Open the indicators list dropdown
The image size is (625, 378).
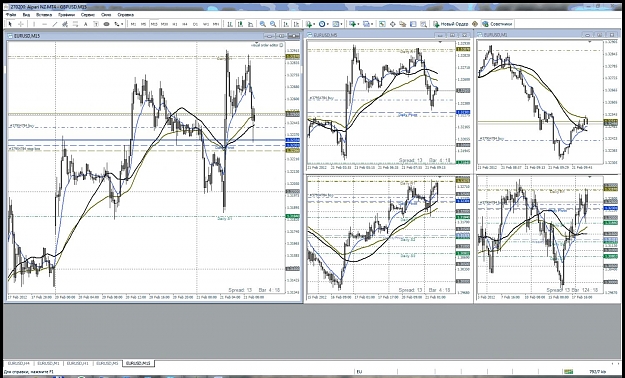310,24
